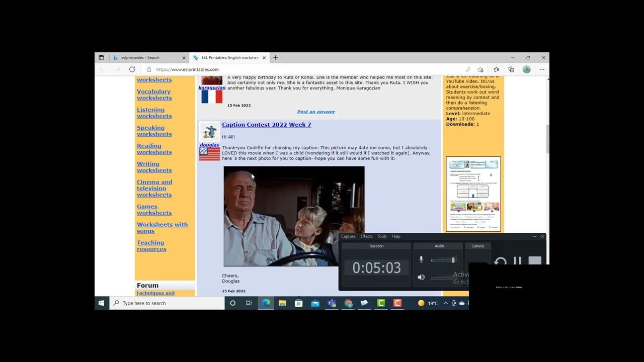Switch to eslprintables Search tab

coord(149,58)
